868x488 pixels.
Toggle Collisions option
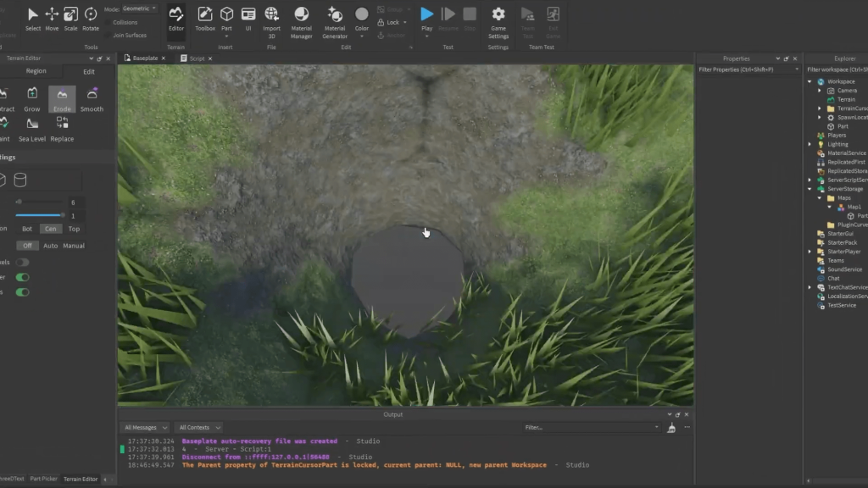[125, 22]
